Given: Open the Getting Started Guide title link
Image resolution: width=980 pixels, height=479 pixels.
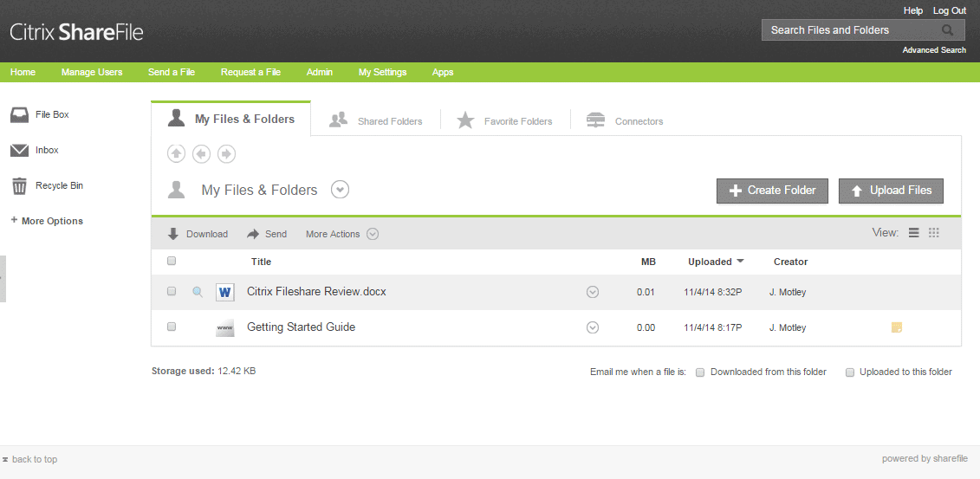Looking at the screenshot, I should 301,327.
